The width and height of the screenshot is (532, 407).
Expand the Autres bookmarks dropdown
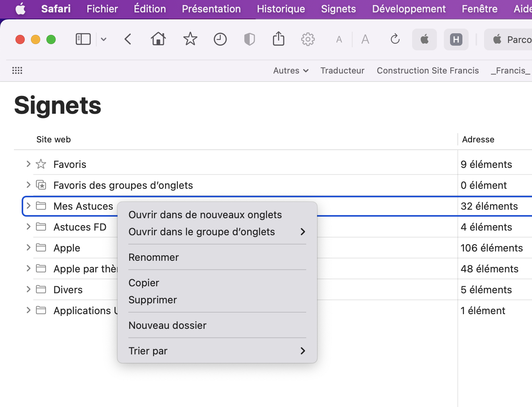(291, 70)
